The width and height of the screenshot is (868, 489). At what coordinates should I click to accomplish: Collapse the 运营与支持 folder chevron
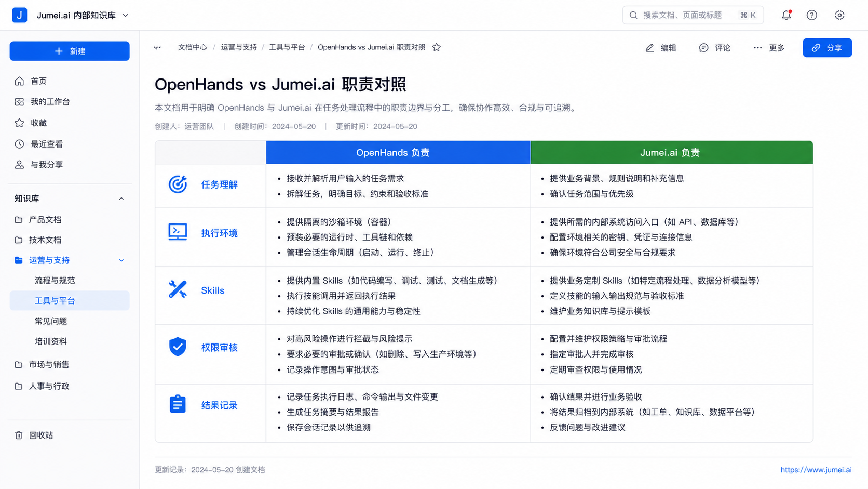click(121, 260)
